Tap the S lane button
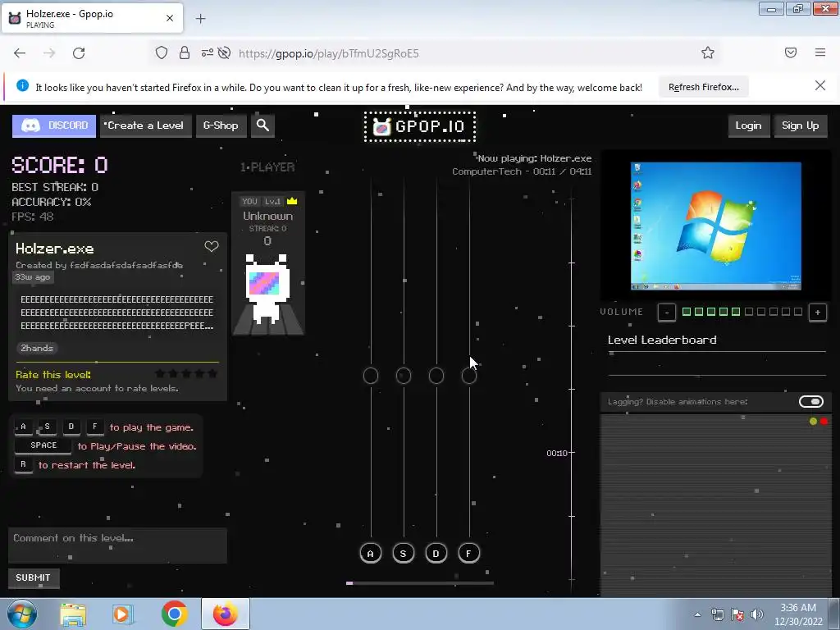 click(403, 554)
